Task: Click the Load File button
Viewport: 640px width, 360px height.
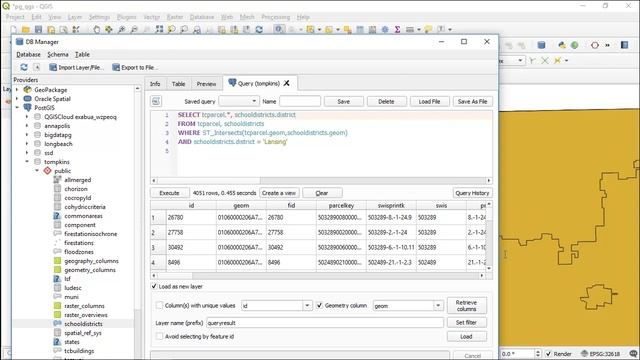Action: point(429,101)
